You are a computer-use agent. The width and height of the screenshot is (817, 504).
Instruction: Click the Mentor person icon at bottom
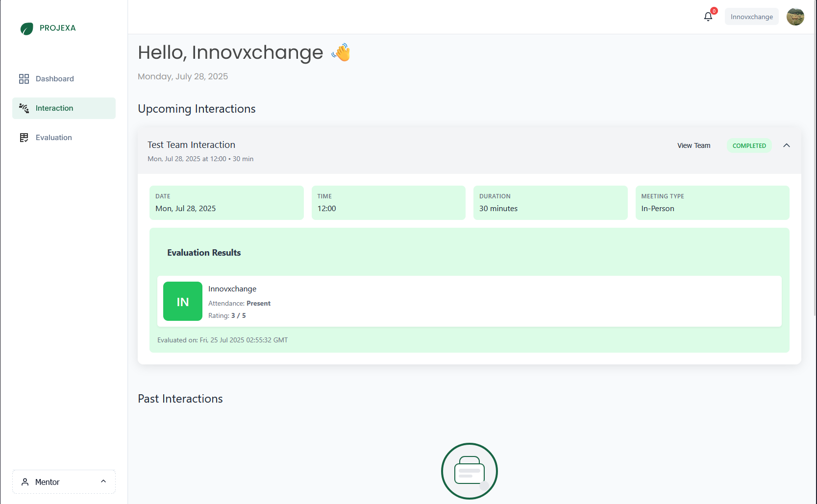click(25, 481)
